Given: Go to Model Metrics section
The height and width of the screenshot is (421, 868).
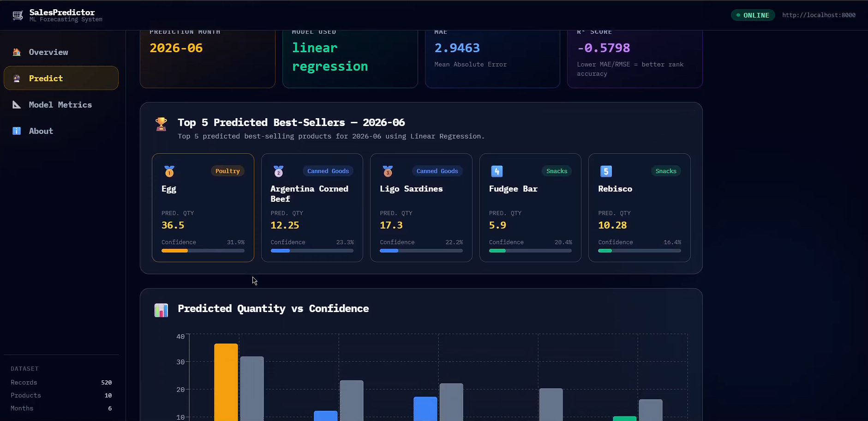Looking at the screenshot, I should coord(61,105).
